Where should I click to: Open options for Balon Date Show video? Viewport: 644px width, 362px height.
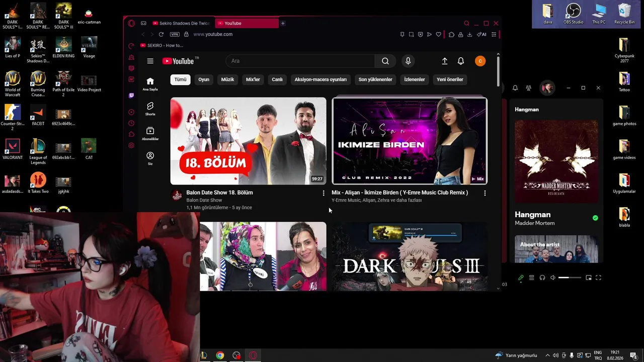tap(324, 193)
